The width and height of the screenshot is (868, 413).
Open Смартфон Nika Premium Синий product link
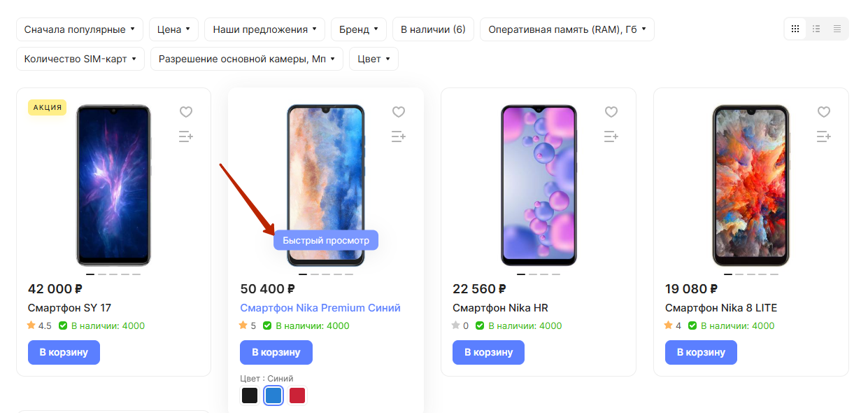coord(320,308)
